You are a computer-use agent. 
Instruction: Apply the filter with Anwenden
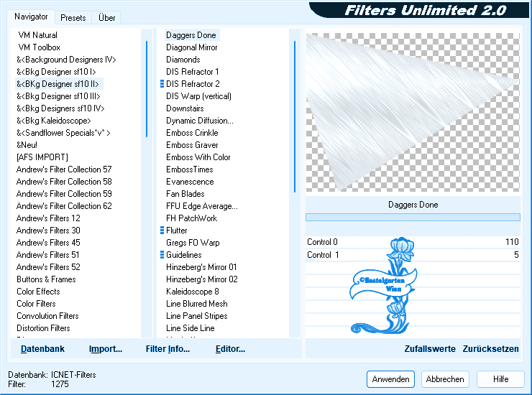pyautogui.click(x=390, y=379)
